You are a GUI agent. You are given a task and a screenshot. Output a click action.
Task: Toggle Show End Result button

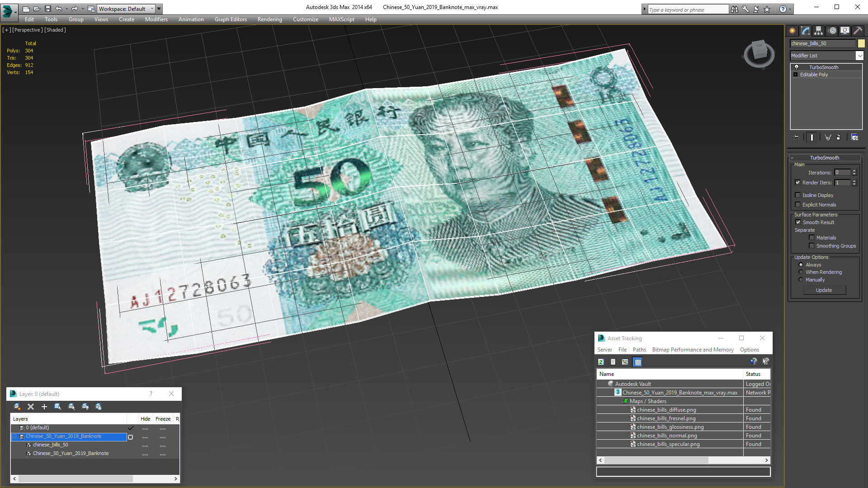[812, 137]
